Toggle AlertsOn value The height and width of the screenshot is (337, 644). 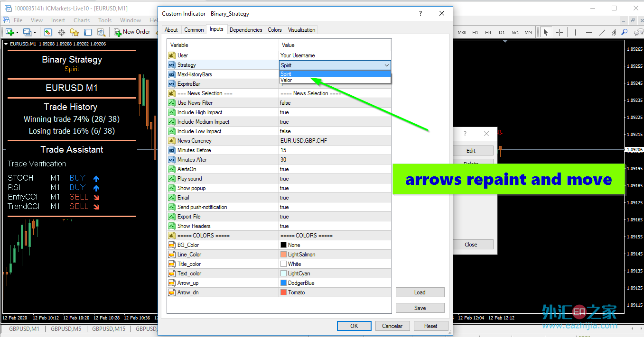pos(335,169)
